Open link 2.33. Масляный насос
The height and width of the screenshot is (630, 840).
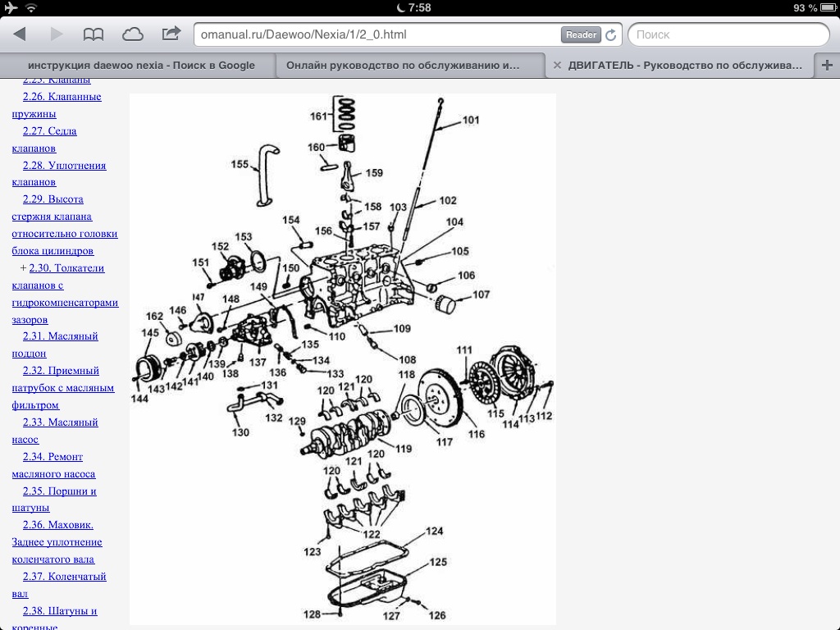[x=55, y=431]
